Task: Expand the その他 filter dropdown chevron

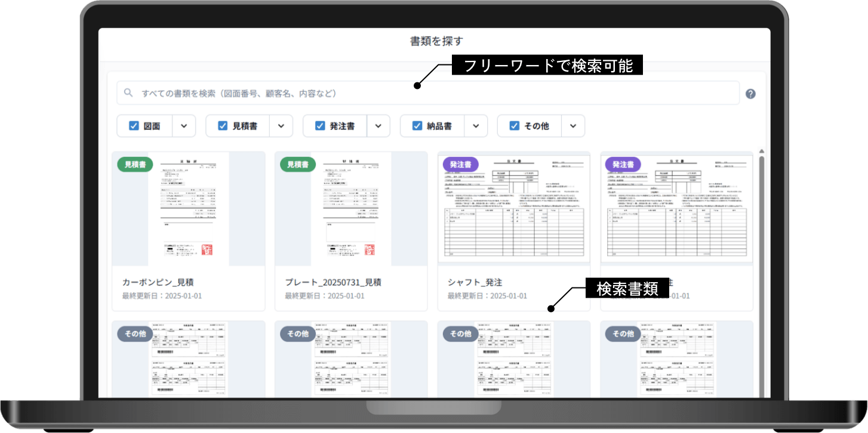Action: pos(572,126)
